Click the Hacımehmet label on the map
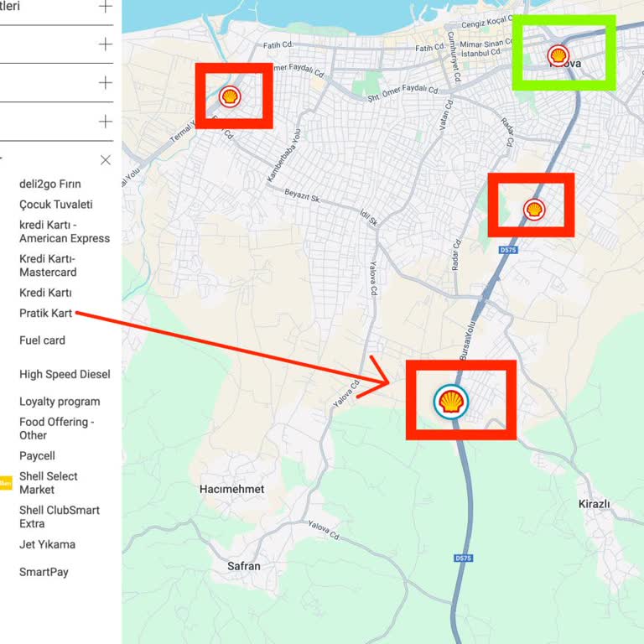Screen dimensions: 644x644 coord(232,489)
